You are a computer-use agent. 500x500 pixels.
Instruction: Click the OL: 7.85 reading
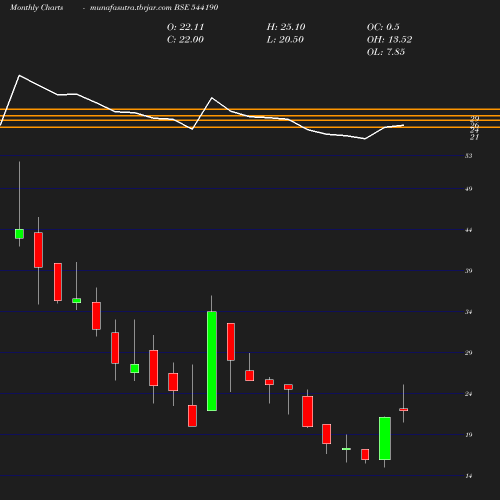click(x=386, y=52)
